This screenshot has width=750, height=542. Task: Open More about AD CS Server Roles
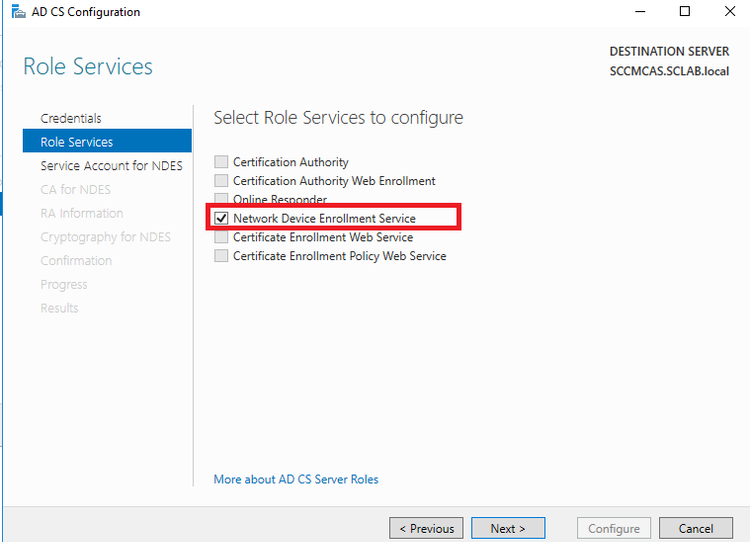pyautogui.click(x=296, y=479)
